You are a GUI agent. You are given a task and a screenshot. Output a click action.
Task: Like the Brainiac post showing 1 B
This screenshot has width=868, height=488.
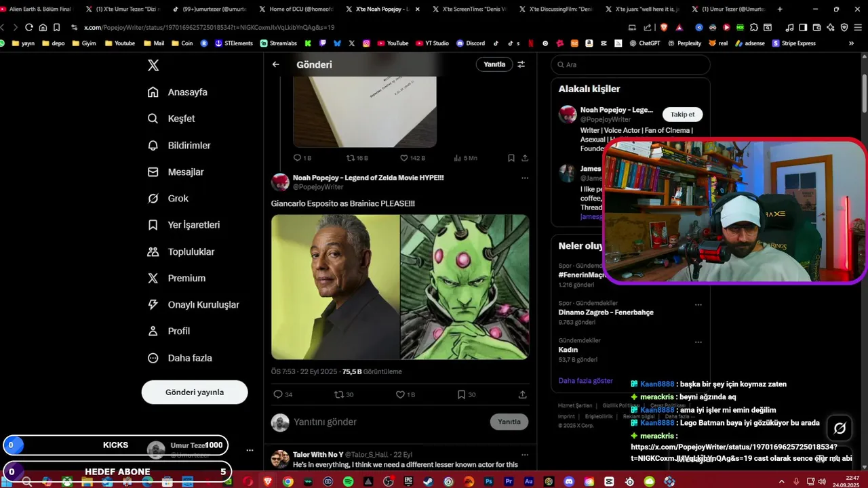click(x=405, y=394)
